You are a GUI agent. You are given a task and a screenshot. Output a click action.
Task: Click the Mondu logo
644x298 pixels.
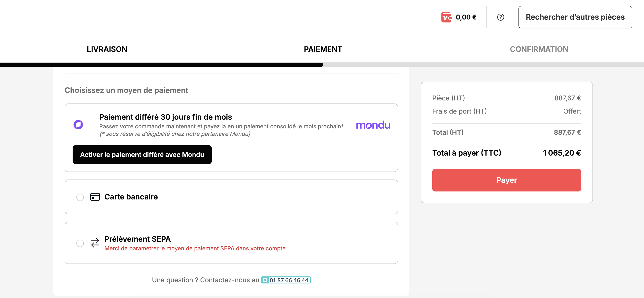pyautogui.click(x=373, y=125)
